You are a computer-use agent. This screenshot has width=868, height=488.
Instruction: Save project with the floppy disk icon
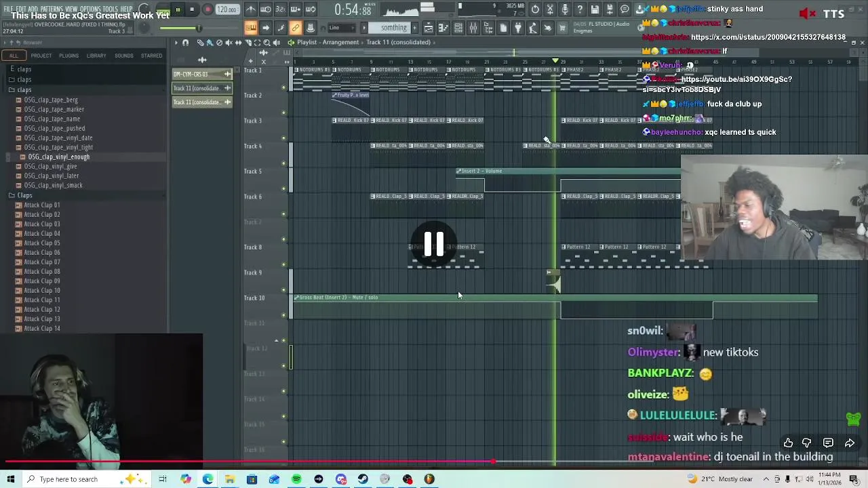[x=595, y=9]
